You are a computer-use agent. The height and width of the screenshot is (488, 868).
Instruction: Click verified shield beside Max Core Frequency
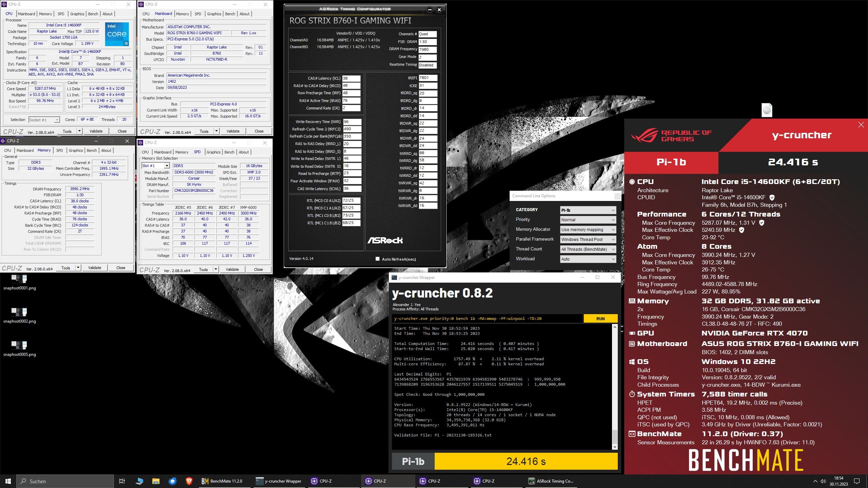[762, 223]
